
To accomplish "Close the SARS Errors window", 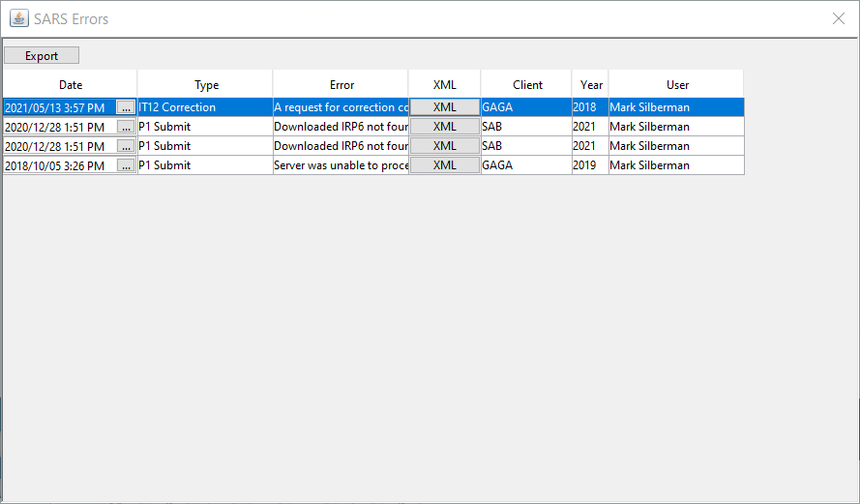I will click(x=839, y=18).
